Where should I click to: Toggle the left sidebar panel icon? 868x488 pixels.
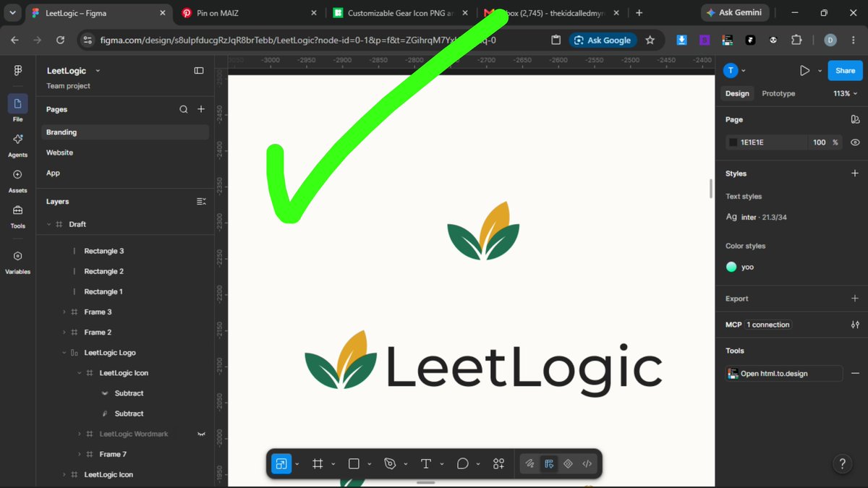point(199,70)
